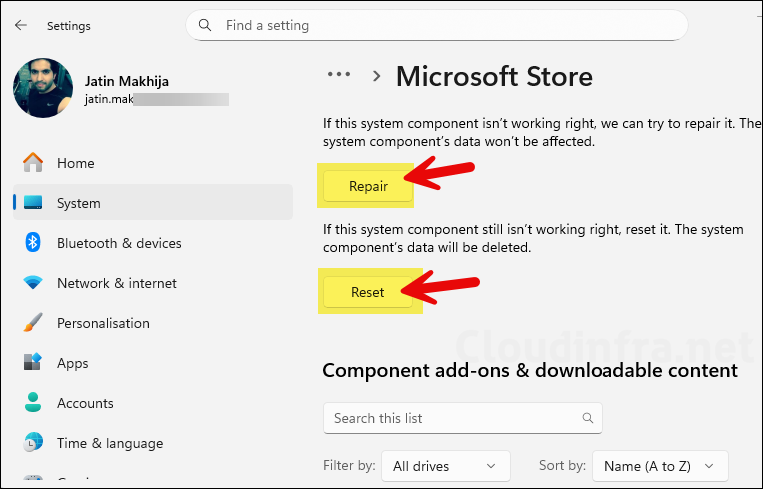Click the Jatin Makhija account name
This screenshot has width=763, height=489.
coord(127,81)
